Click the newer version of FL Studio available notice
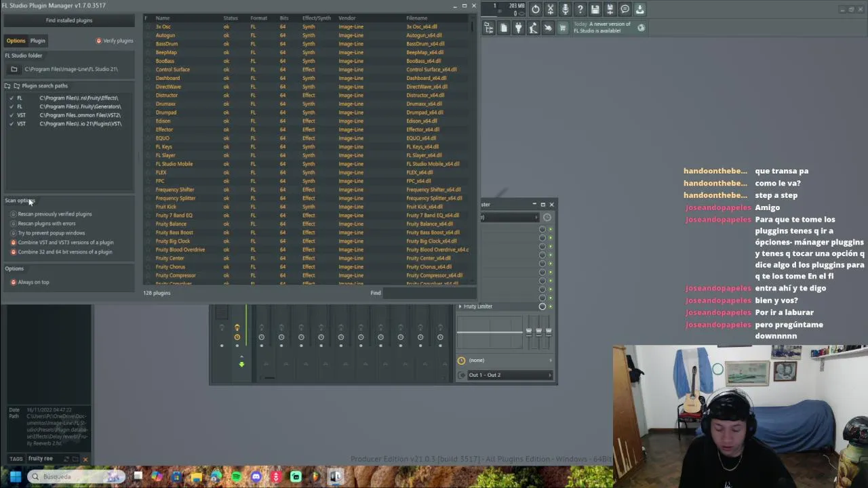The height and width of the screenshot is (488, 868). pos(602,28)
